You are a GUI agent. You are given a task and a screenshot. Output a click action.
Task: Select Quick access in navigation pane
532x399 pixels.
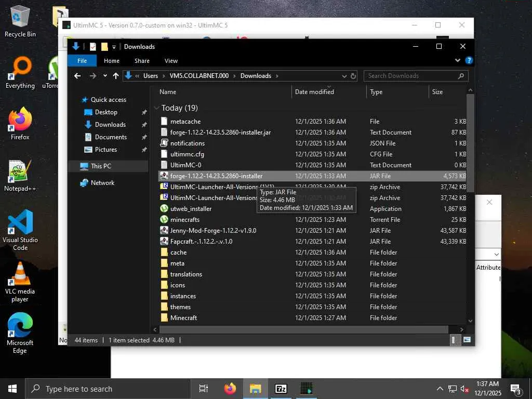108,100
